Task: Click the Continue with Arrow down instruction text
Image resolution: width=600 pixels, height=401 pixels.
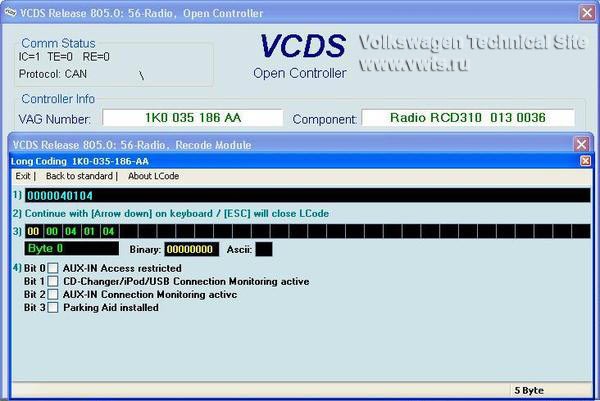Action: click(176, 214)
